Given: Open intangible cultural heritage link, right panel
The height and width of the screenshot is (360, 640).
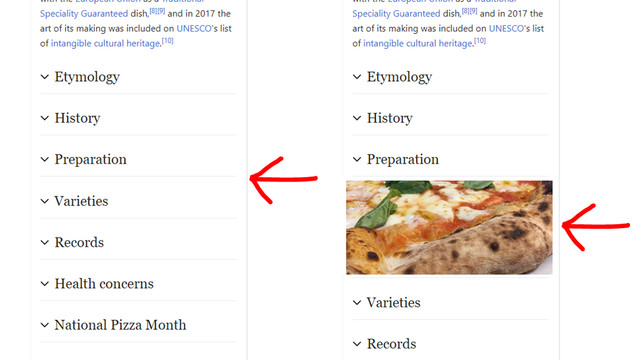Looking at the screenshot, I should pos(418,43).
